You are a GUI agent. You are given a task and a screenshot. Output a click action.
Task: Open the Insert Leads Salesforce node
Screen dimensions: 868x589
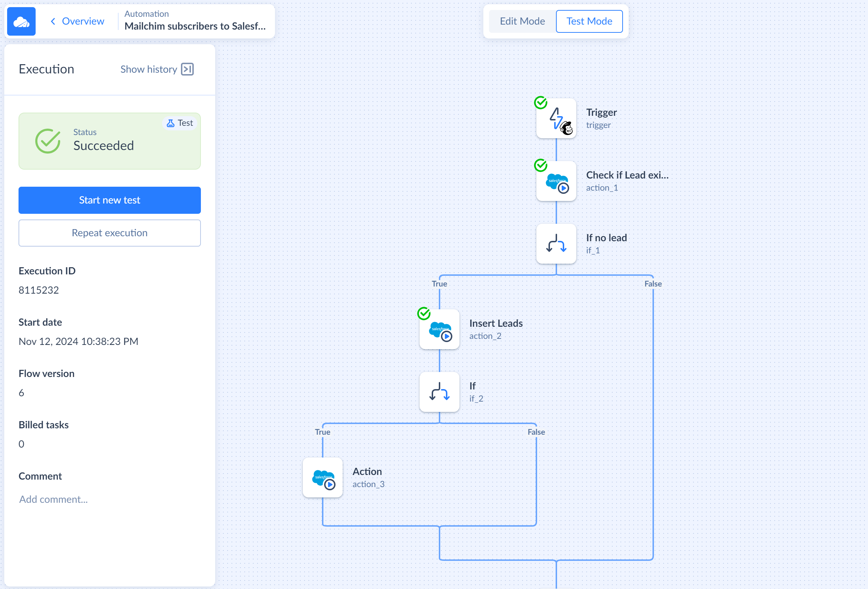tap(439, 329)
